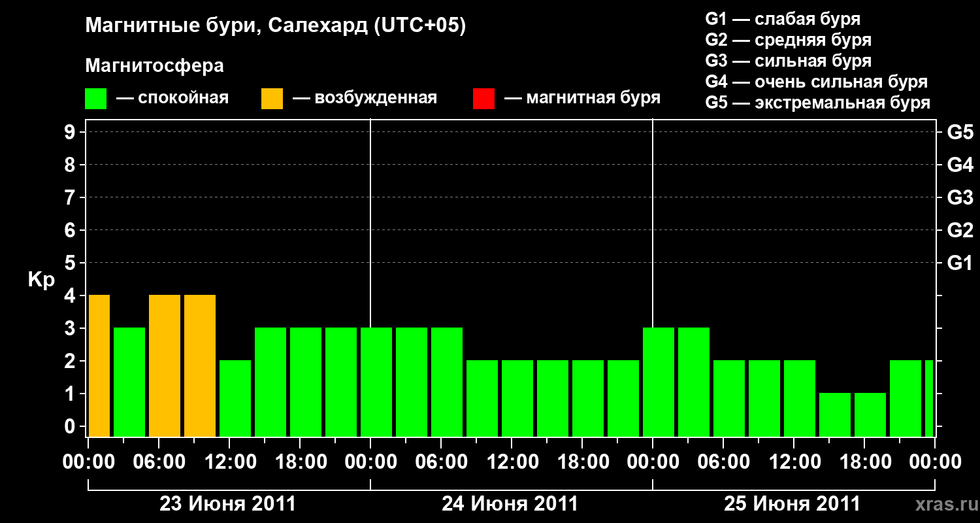Click the 18:00 time label for 25 Июня
Image resolution: width=980 pixels, height=523 pixels.
[865, 462]
